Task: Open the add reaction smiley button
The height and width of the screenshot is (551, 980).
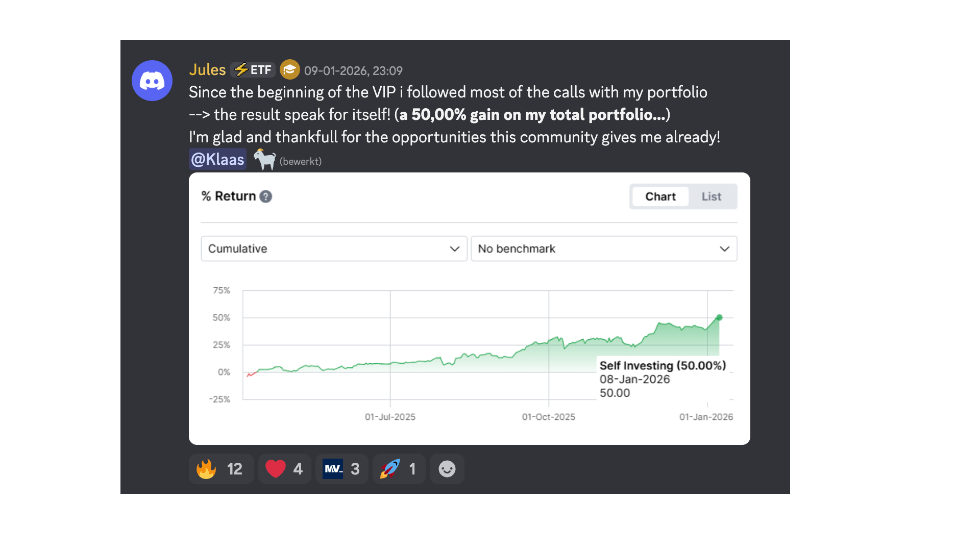Action: click(447, 469)
